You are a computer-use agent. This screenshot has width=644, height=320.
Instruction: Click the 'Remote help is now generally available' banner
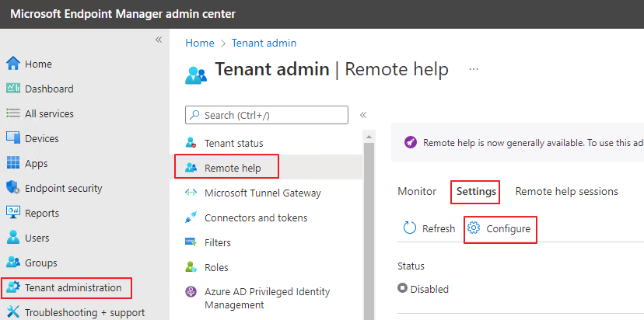click(x=517, y=143)
